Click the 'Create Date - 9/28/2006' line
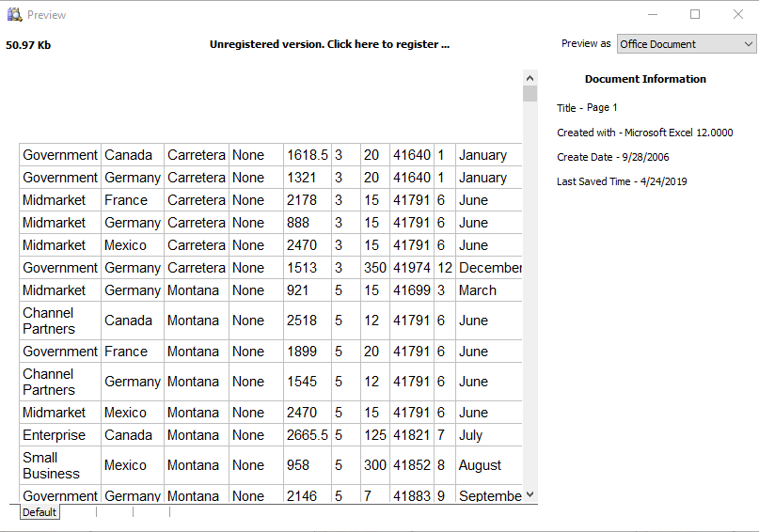Screen dimensions: 759x532 point(612,157)
